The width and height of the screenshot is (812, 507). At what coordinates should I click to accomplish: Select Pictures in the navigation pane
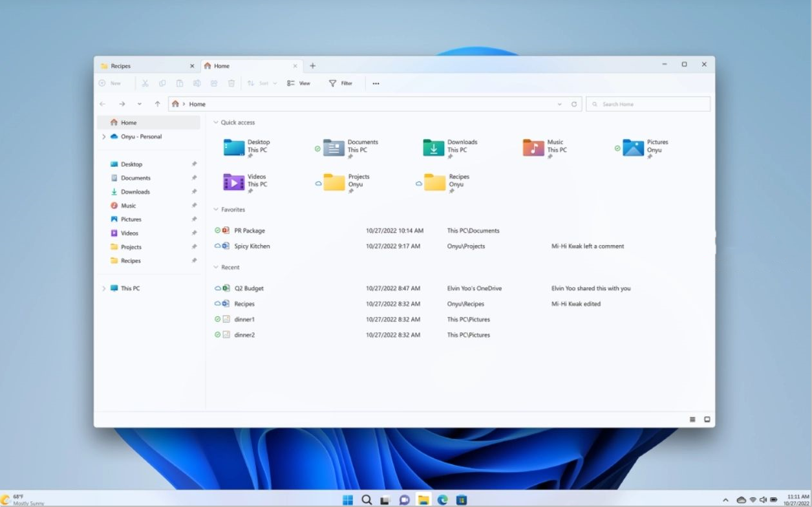click(x=131, y=219)
